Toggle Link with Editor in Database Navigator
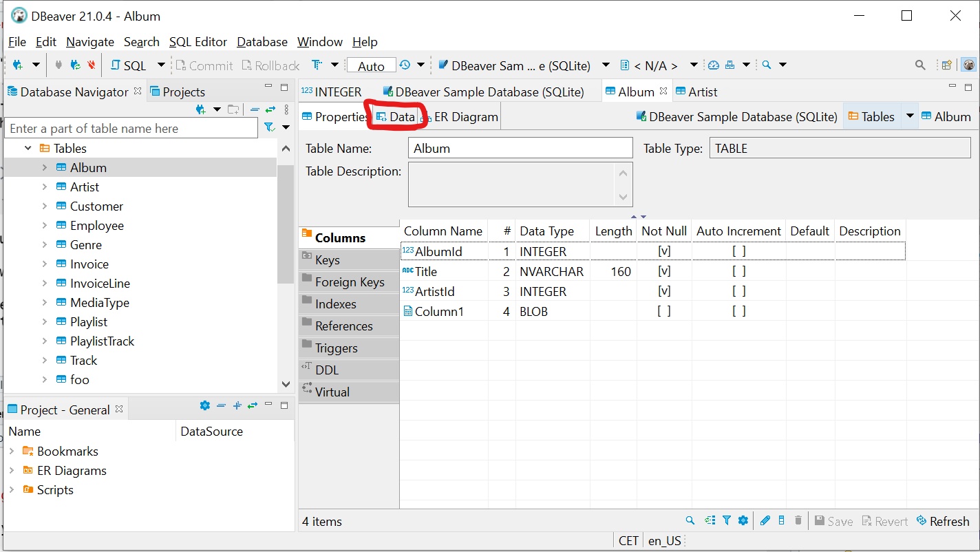This screenshot has height=552, width=980. pos(270,109)
